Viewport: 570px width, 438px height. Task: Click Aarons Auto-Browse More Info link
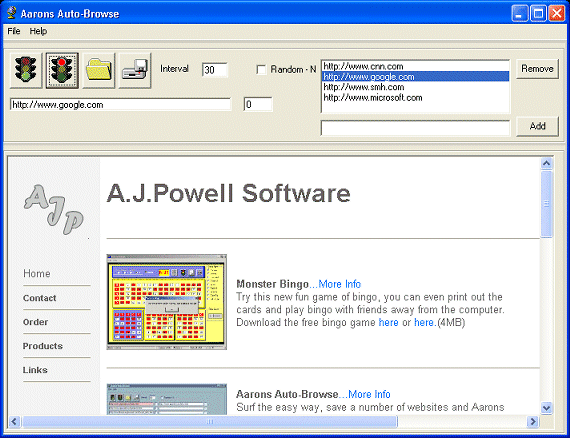pos(369,394)
